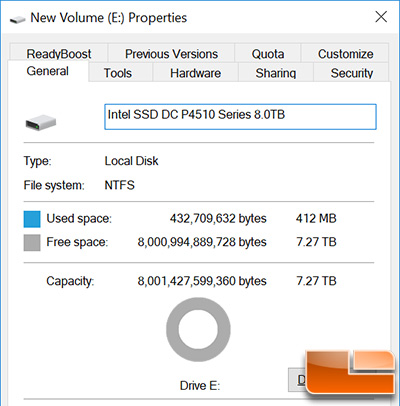Click the drive icon beside label field
400x406 pixels.
coord(41,122)
